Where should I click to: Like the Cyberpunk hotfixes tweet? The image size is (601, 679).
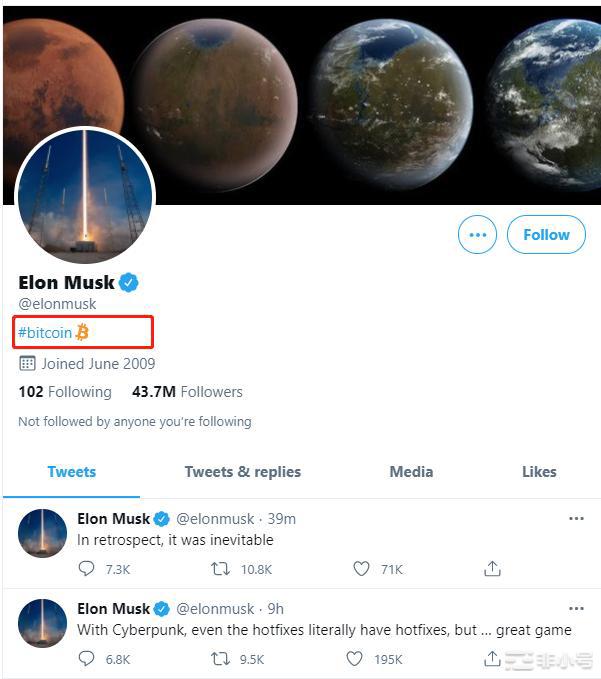355,659
